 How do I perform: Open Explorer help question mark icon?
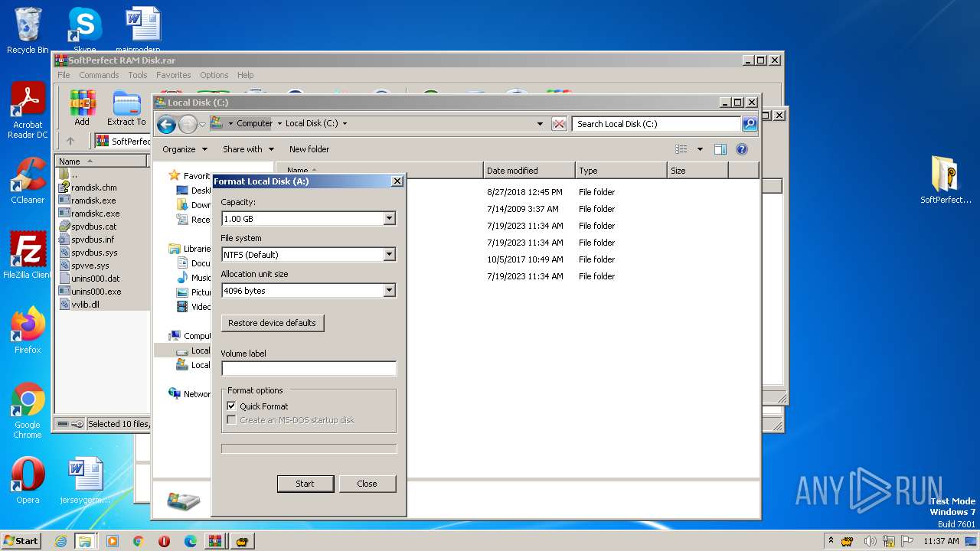pos(741,149)
